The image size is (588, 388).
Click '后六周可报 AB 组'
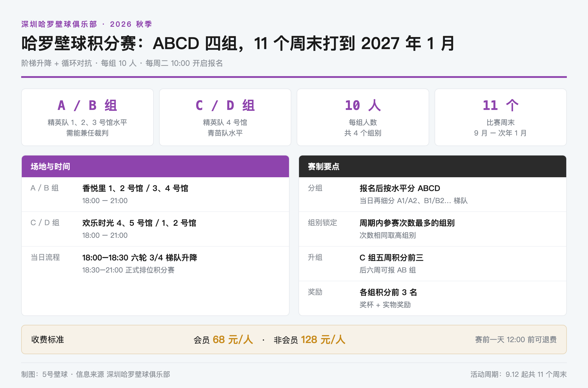[x=388, y=270]
